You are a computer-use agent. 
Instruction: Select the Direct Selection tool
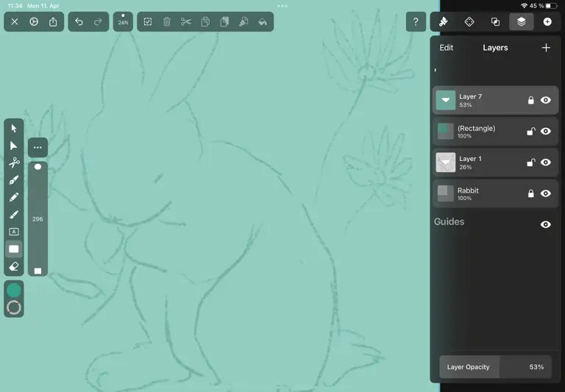click(x=14, y=146)
